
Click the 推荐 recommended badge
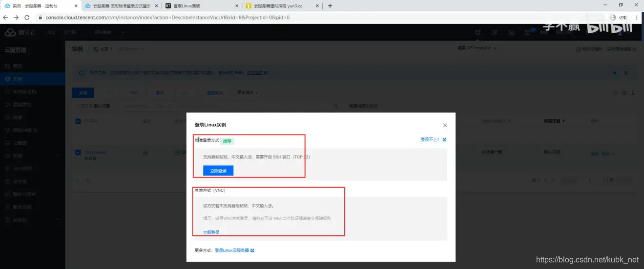[227, 141]
